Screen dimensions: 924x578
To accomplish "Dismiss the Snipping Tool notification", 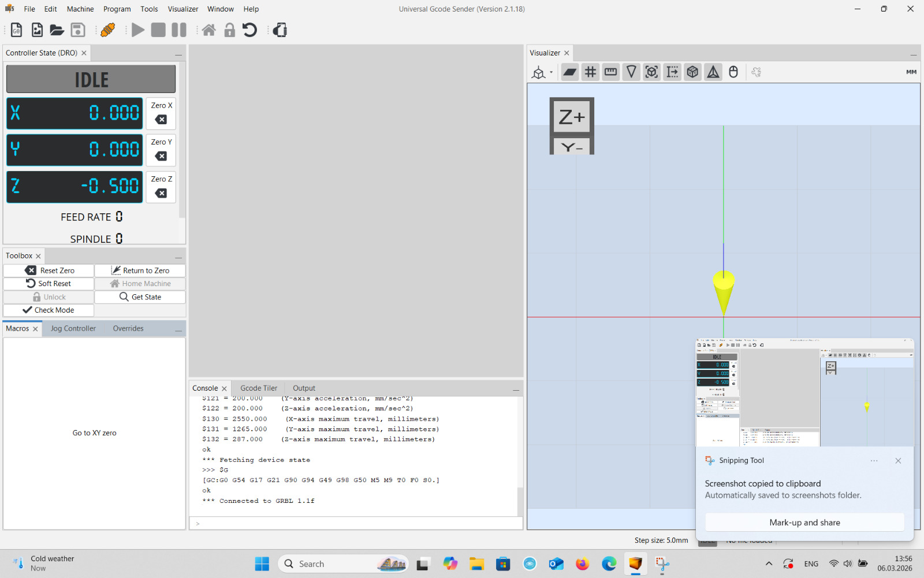I will (898, 461).
